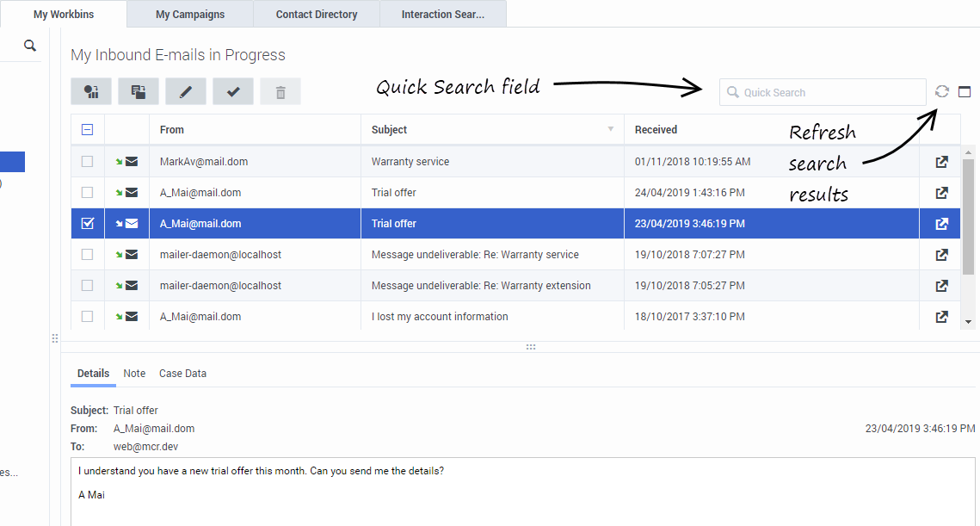Open the Contact Directory tab

317,15
